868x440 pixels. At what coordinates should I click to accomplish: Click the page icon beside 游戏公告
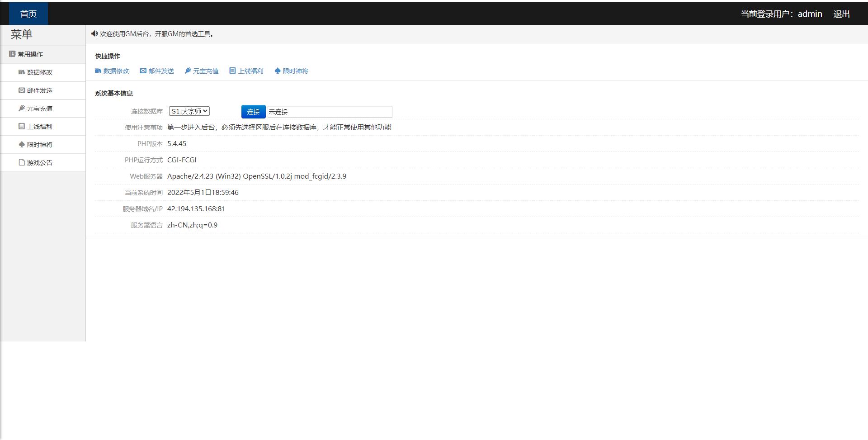22,162
